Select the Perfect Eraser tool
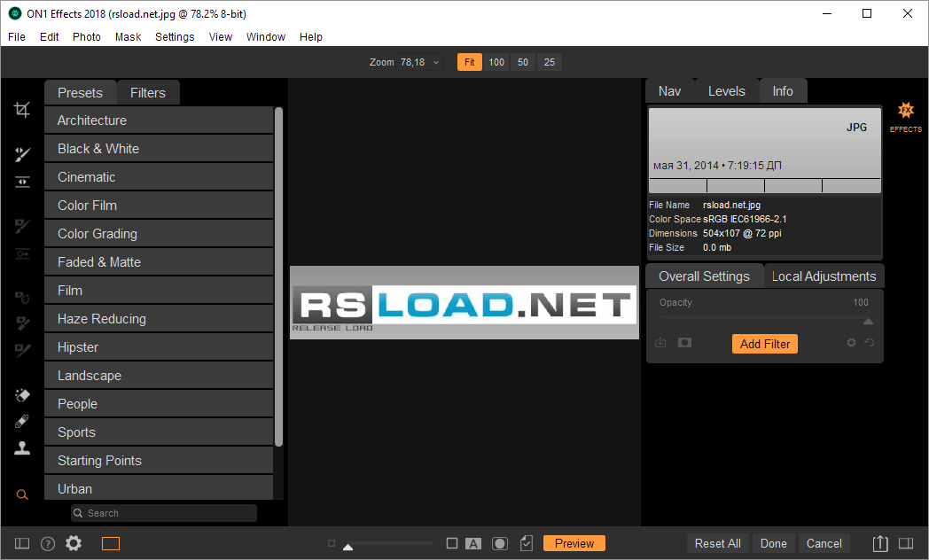This screenshot has height=560, width=929. tap(22, 394)
